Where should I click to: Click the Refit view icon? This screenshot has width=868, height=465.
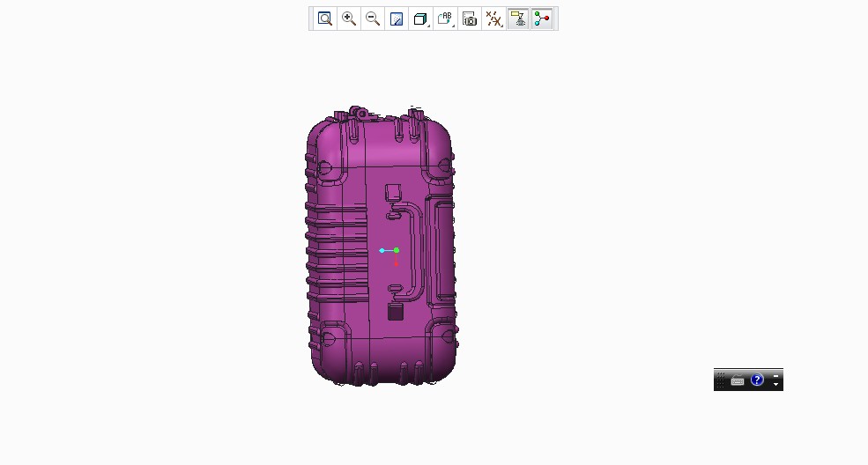[x=325, y=18]
